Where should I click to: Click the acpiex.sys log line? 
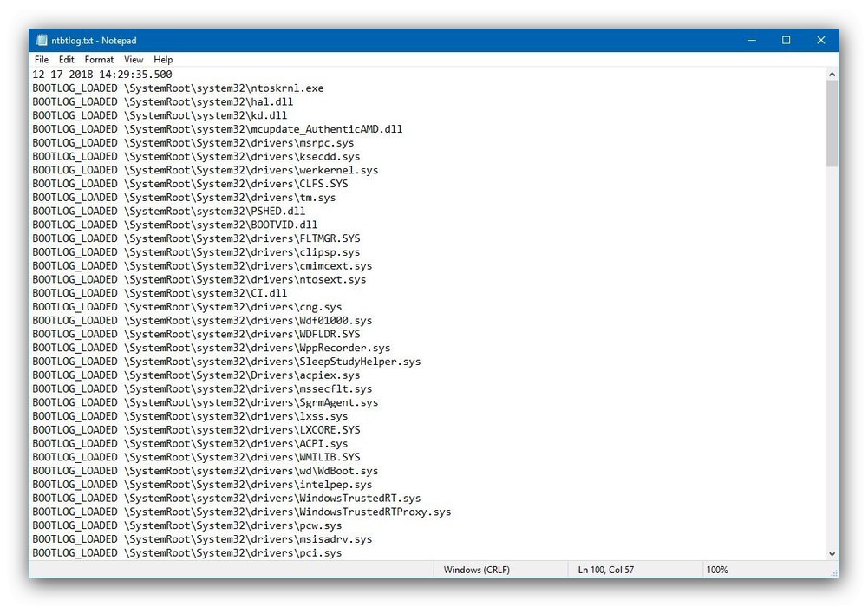196,375
